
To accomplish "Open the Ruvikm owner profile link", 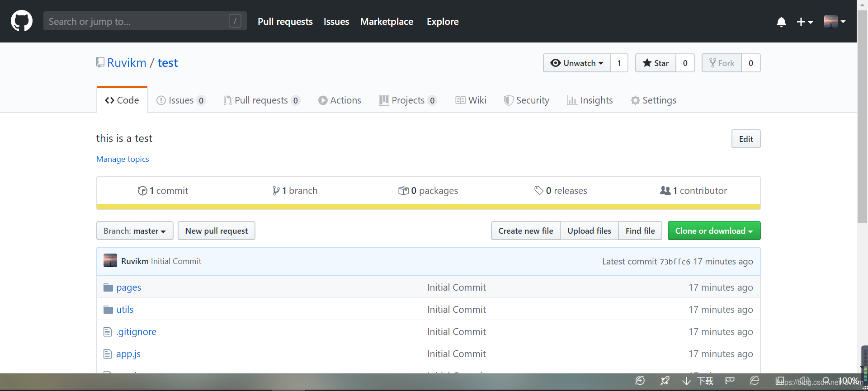I will click(127, 63).
